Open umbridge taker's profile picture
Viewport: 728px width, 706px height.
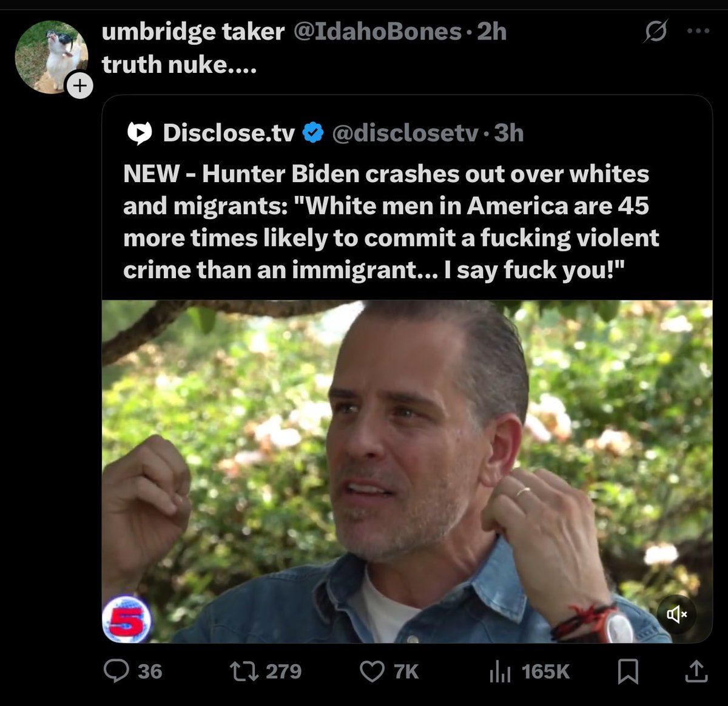(x=50, y=56)
